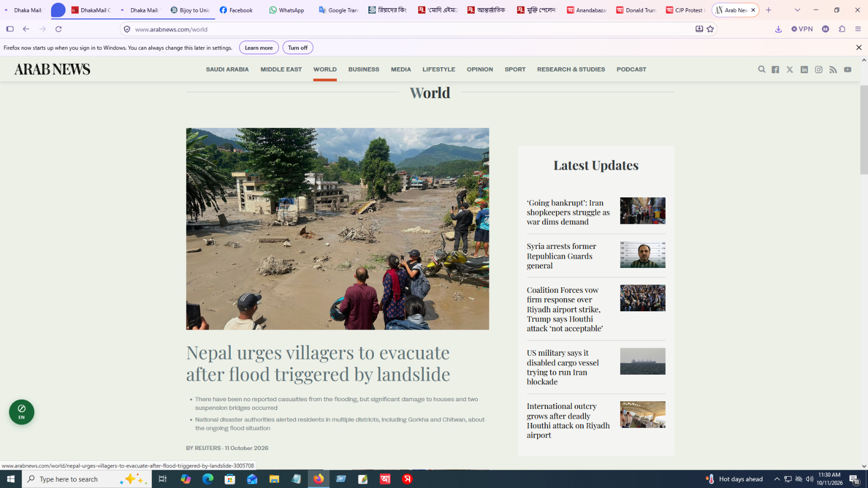
Task: Open 'Going bankrupt' Iran shopkeepers story
Action: [568, 212]
